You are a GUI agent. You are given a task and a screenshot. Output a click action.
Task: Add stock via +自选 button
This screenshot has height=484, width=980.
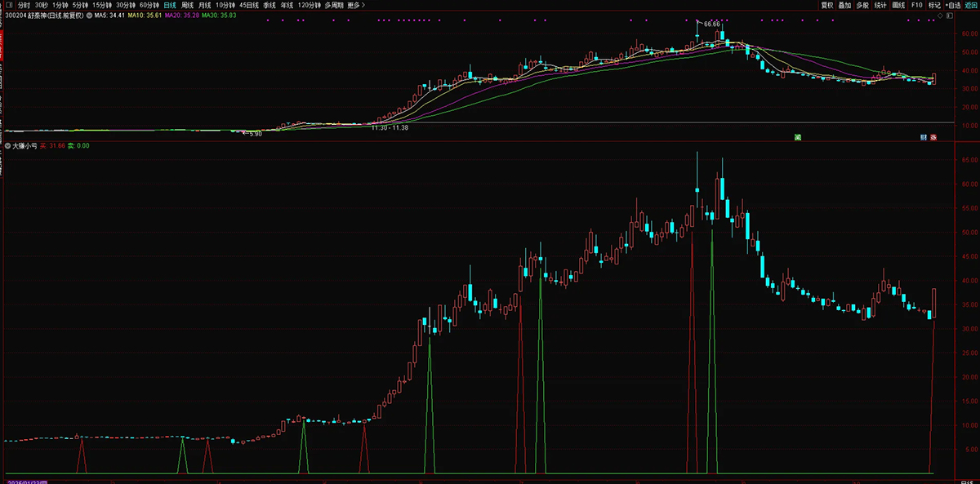(953, 5)
